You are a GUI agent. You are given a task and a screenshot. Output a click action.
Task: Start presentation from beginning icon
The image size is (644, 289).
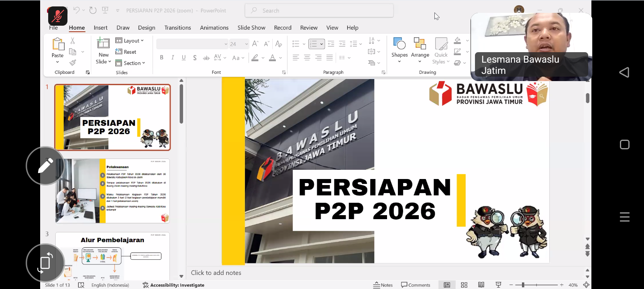(x=105, y=10)
